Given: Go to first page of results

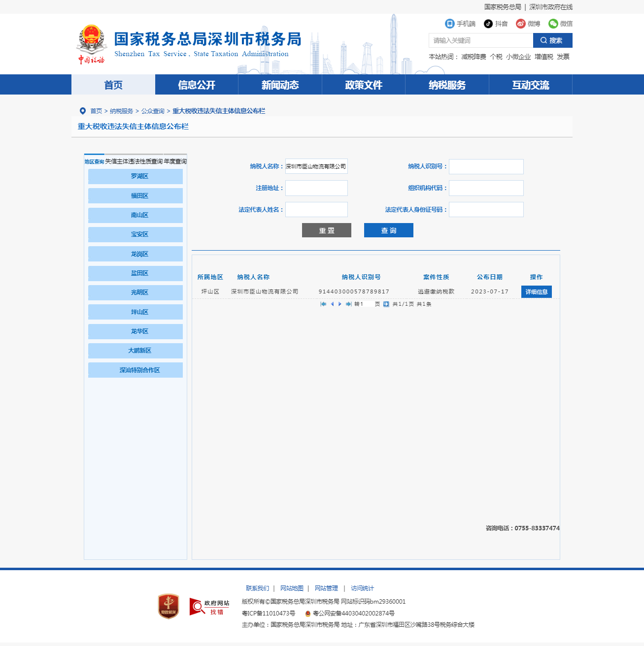Looking at the screenshot, I should (323, 304).
